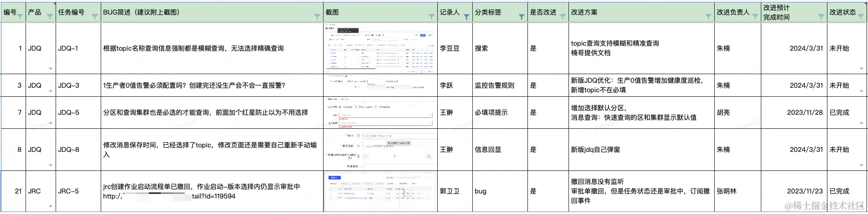868x214 pixels.
Task: Open the active filter on the 记录人 header
Action: 466,17
